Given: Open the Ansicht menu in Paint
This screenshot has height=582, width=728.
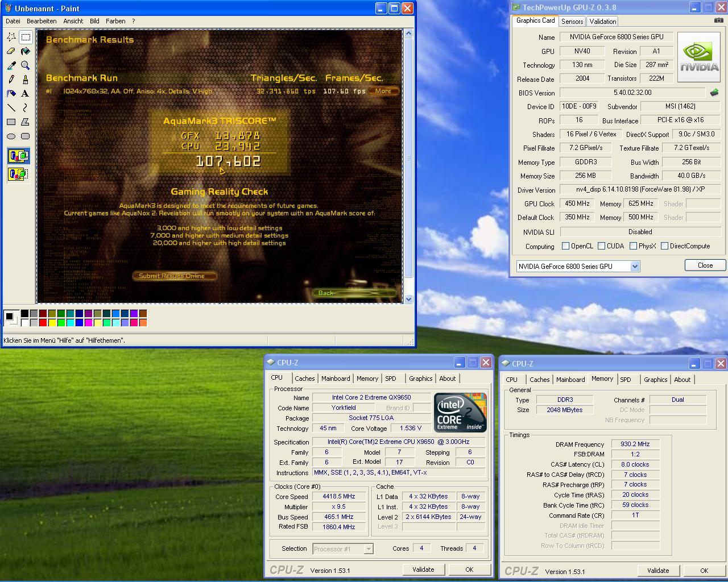Looking at the screenshot, I should click(x=73, y=21).
